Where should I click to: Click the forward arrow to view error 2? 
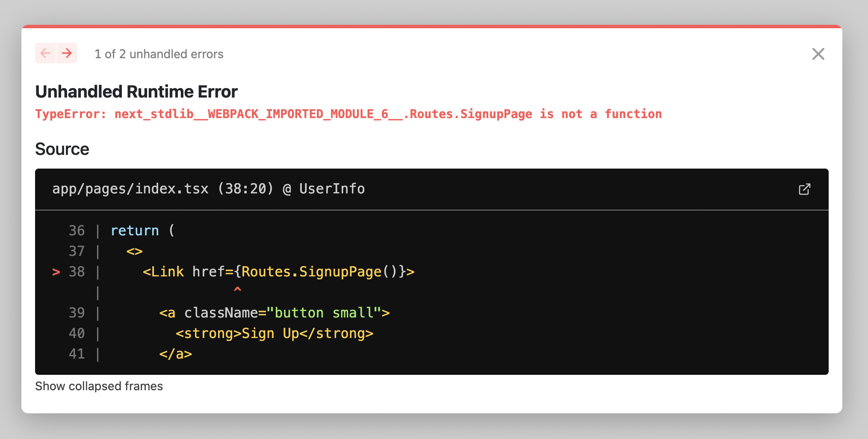(67, 53)
